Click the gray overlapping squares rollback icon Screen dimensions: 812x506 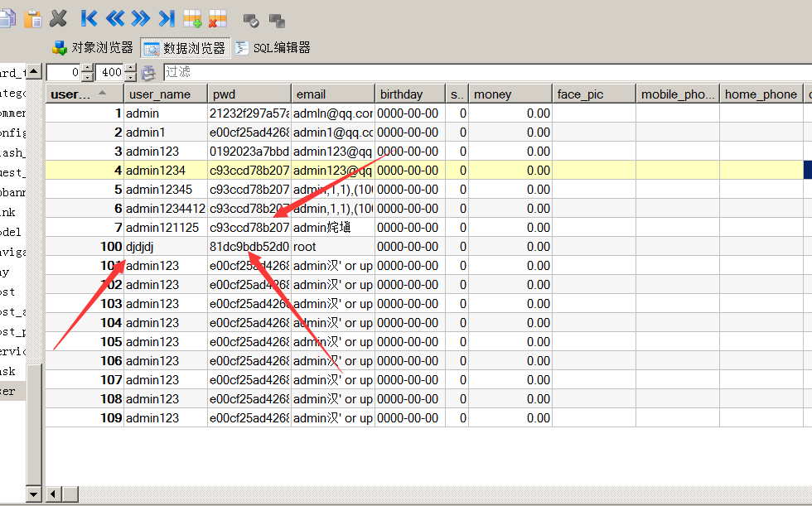[x=277, y=21]
